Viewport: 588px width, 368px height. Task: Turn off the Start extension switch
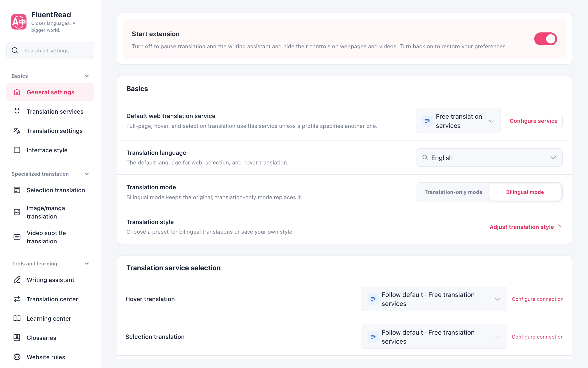tap(546, 39)
